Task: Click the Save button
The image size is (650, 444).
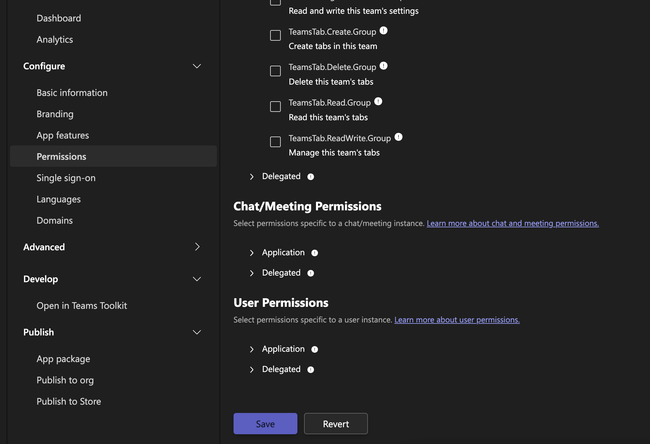Action: click(x=265, y=424)
